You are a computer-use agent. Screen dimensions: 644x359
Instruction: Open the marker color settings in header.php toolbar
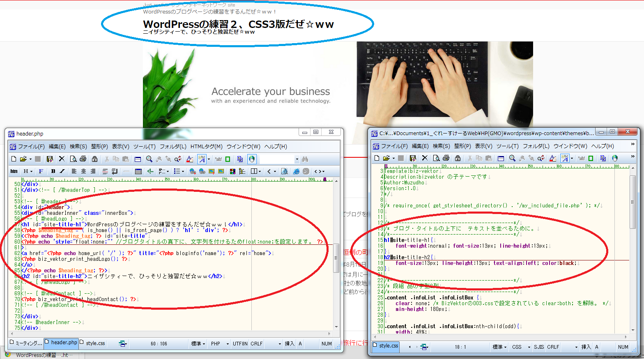(190, 159)
